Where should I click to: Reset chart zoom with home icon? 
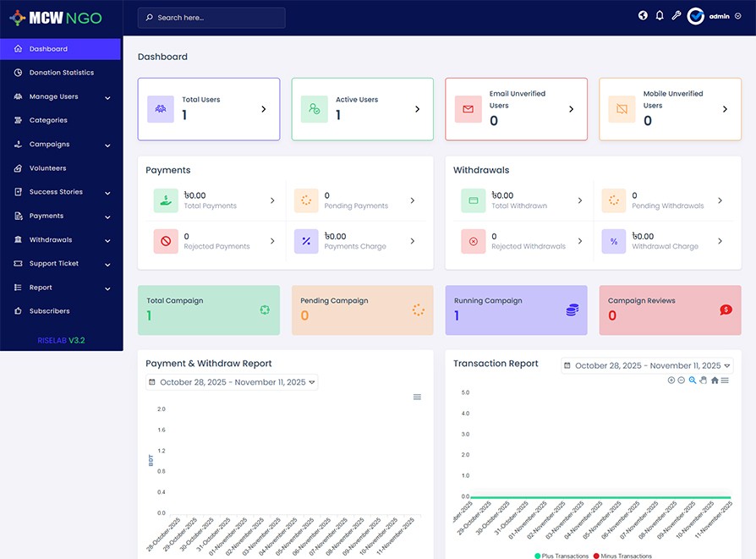(x=715, y=381)
